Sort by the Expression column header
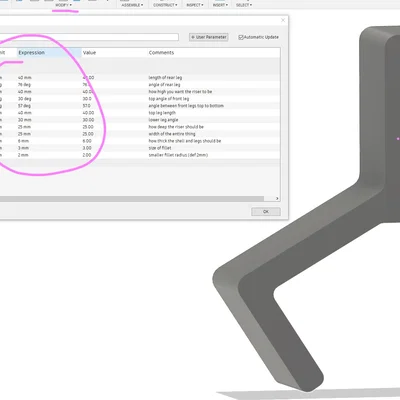 pos(49,53)
